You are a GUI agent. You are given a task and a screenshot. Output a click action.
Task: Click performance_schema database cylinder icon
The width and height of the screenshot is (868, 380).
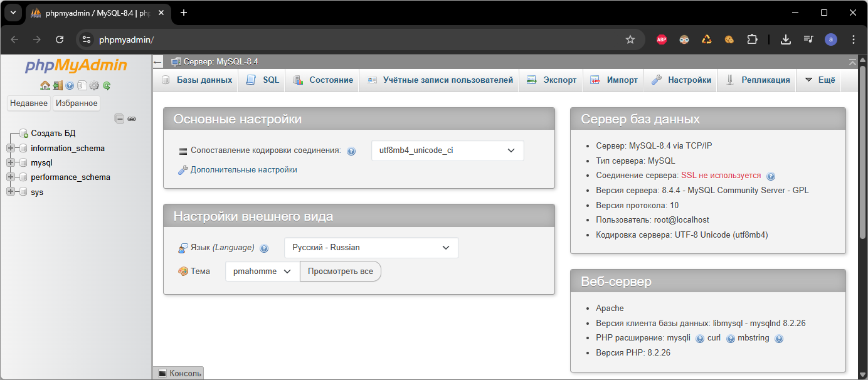coord(24,177)
